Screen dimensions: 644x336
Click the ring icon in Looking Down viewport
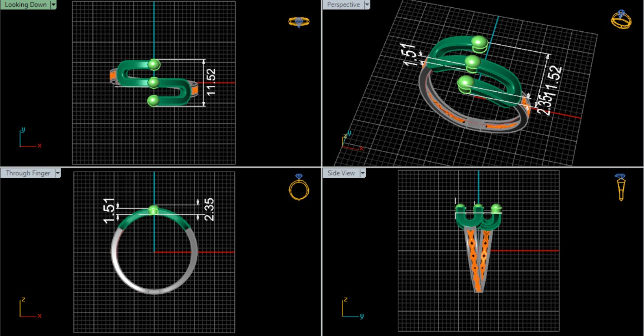(299, 22)
